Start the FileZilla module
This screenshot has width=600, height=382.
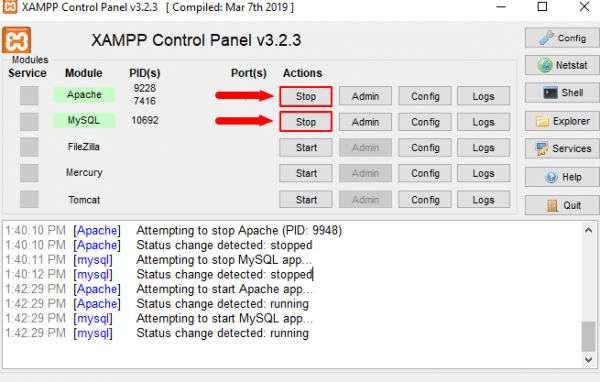pyautogui.click(x=306, y=147)
